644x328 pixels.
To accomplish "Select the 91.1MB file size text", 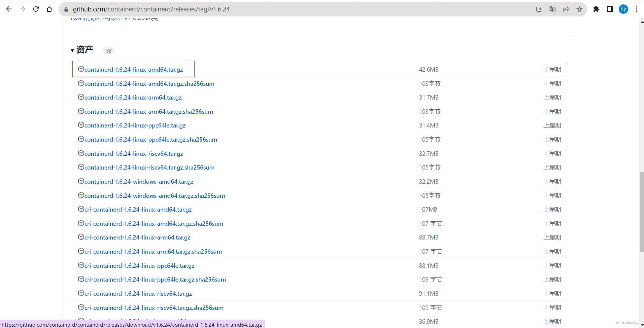I will [x=429, y=294].
